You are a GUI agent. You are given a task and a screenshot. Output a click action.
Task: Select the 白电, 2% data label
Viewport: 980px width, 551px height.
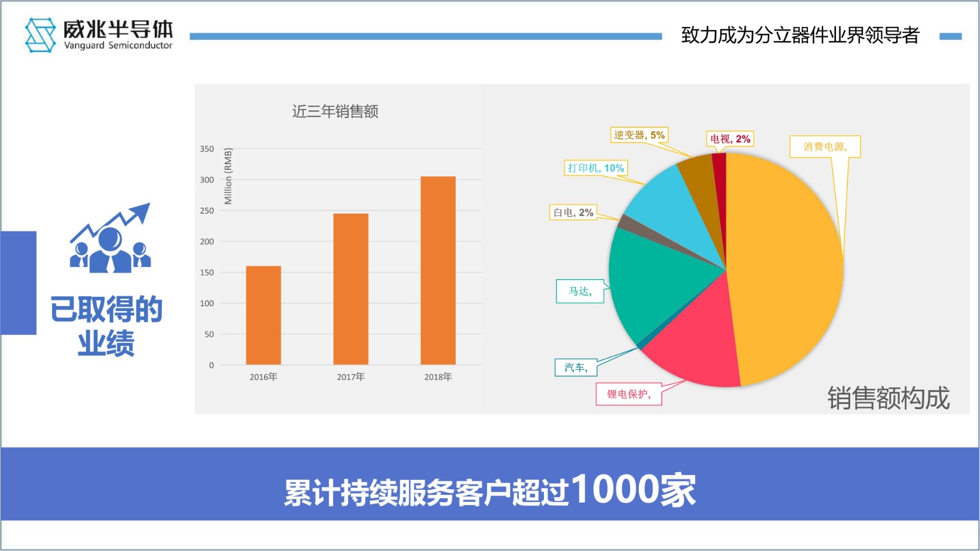click(573, 212)
